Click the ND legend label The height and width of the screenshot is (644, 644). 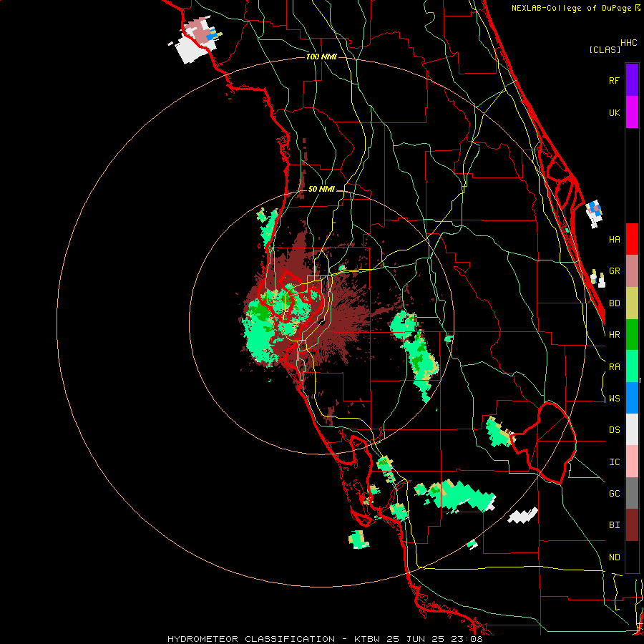click(614, 557)
